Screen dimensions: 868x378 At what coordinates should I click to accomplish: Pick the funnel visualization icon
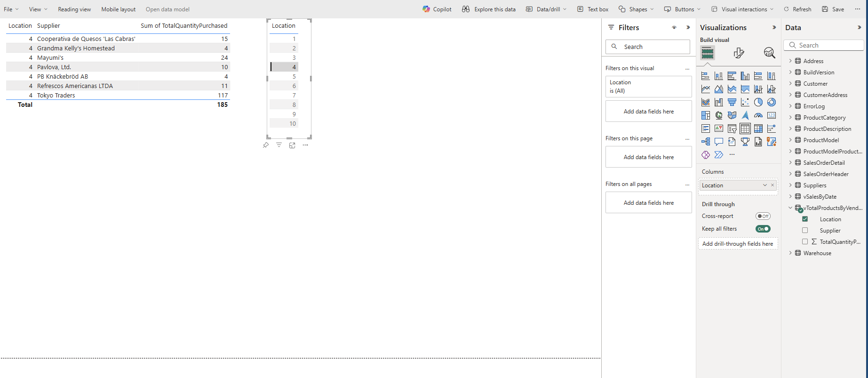(x=732, y=102)
